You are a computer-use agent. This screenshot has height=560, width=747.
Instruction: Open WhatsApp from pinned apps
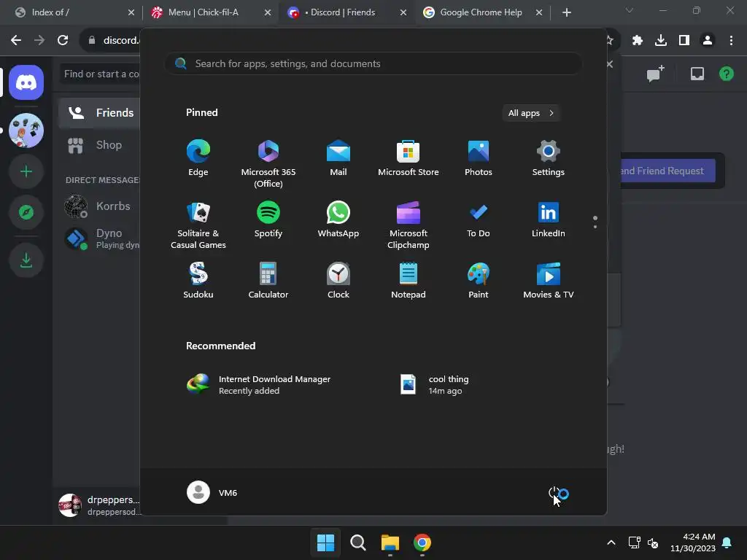[x=338, y=219]
